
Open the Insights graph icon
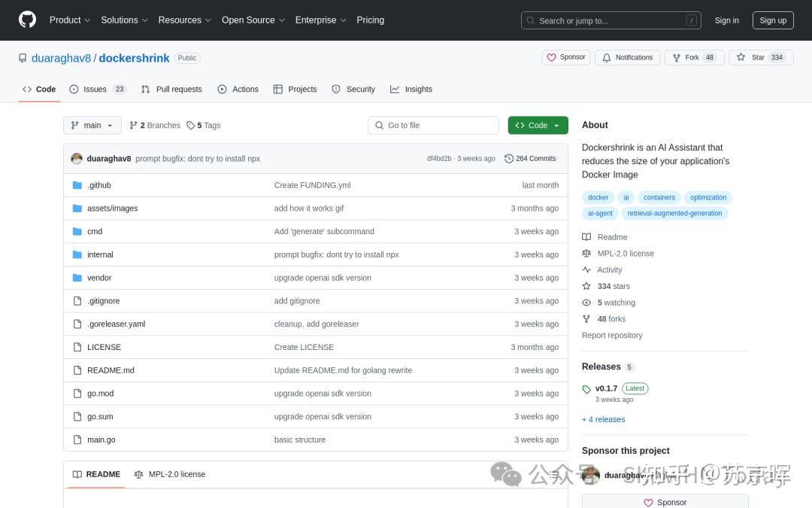tap(396, 89)
